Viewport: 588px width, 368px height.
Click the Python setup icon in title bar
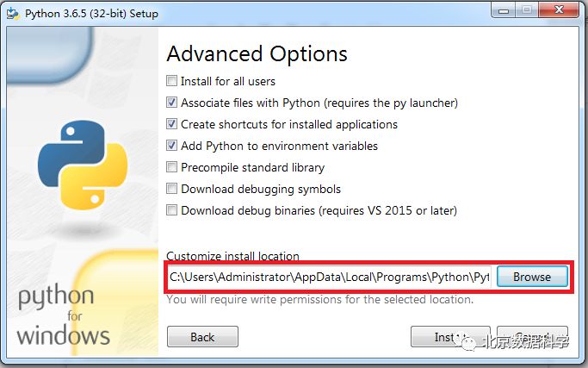13,15
